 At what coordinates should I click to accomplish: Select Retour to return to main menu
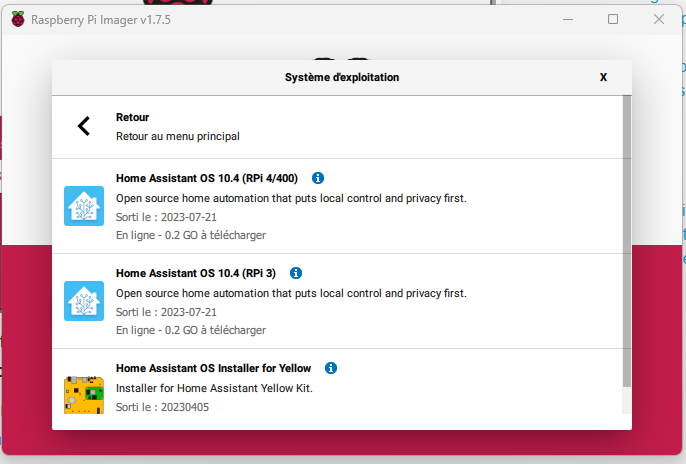click(338, 127)
